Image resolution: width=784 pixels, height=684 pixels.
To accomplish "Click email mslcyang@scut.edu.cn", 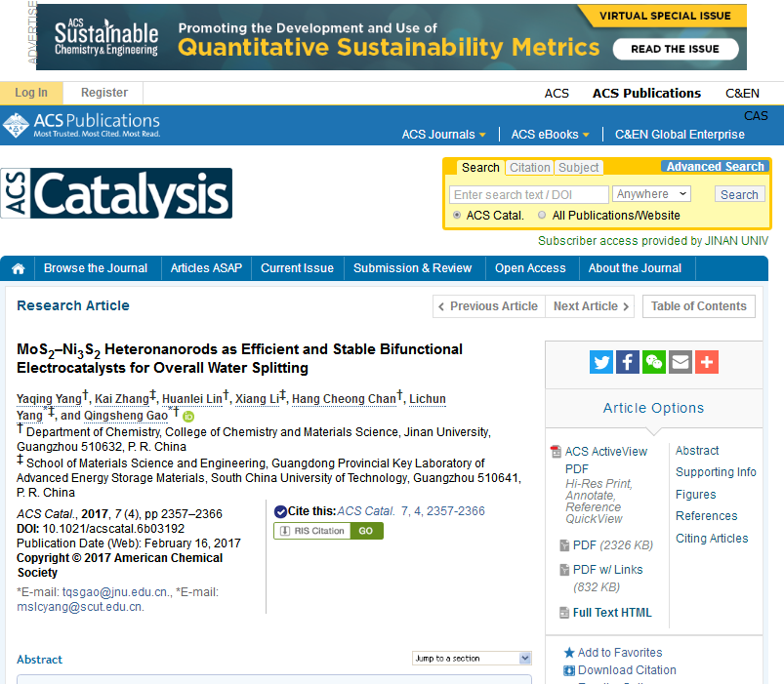I will coord(80,607).
